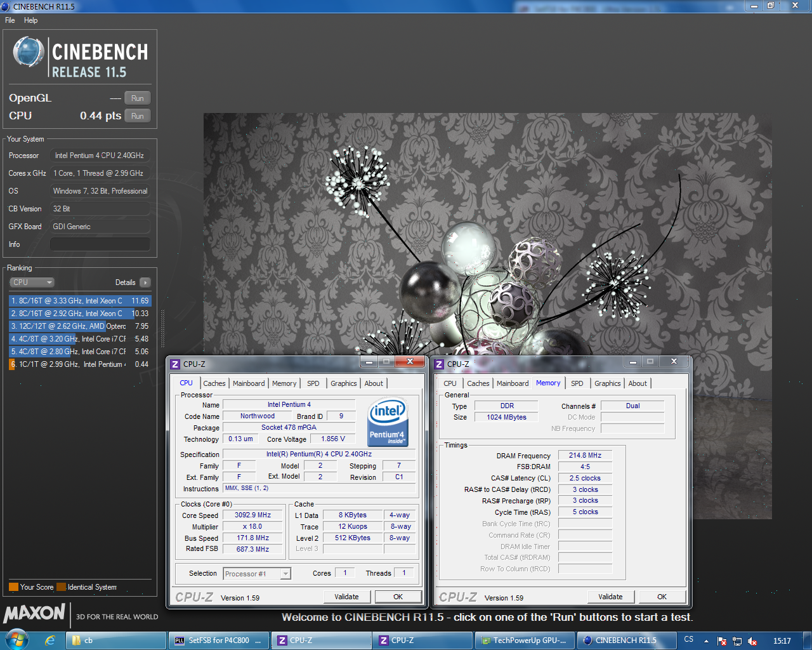Click the Intel Pentium 4 inside logo
The image size is (812, 650).
388,421
